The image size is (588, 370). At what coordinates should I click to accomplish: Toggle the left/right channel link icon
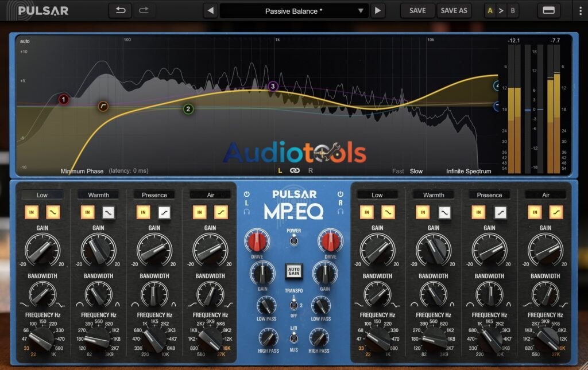click(x=295, y=171)
